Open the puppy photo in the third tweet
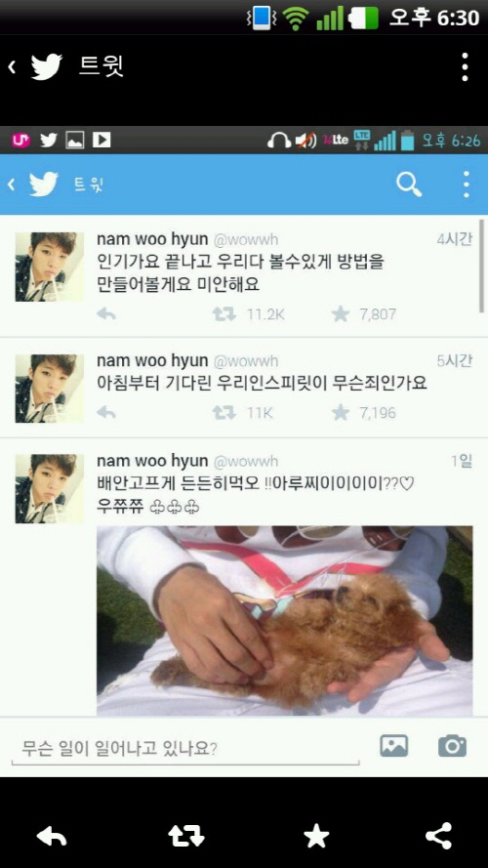This screenshot has width=488, height=868. click(284, 621)
